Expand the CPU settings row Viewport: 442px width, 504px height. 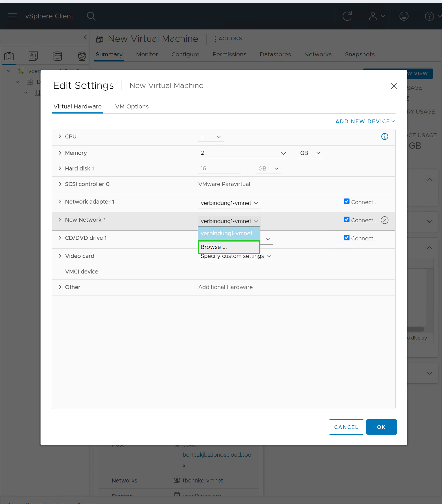pyautogui.click(x=60, y=136)
